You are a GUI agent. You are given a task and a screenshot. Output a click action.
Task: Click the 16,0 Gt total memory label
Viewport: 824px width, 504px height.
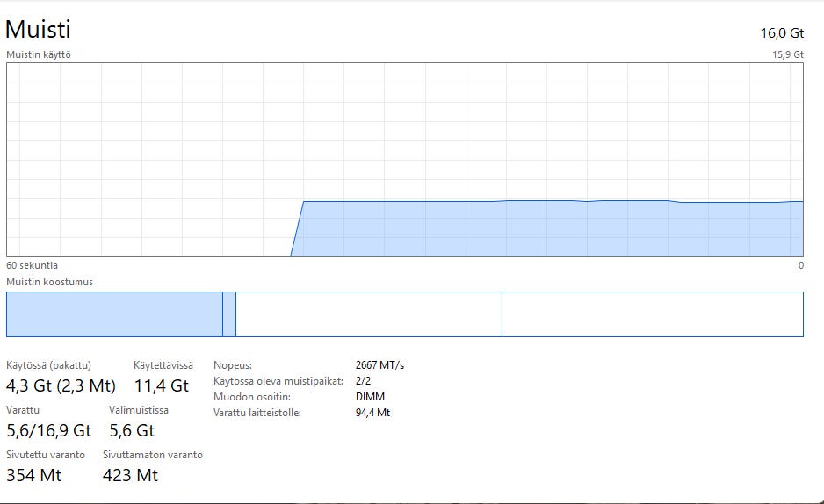pos(782,33)
